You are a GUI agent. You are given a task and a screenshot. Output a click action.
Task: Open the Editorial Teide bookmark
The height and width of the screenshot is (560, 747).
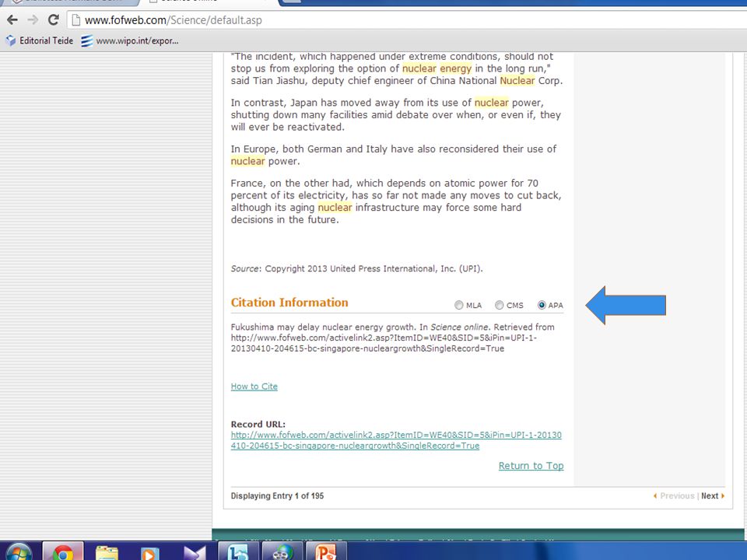(x=39, y=41)
